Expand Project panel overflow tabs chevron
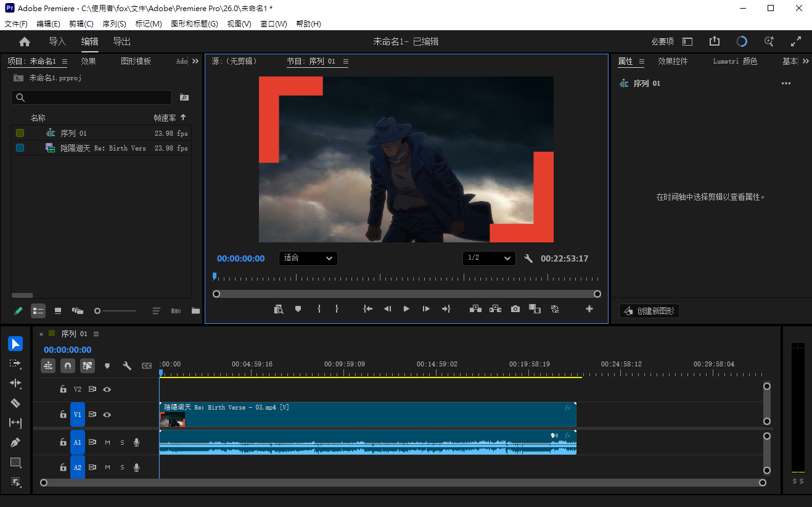 click(195, 61)
